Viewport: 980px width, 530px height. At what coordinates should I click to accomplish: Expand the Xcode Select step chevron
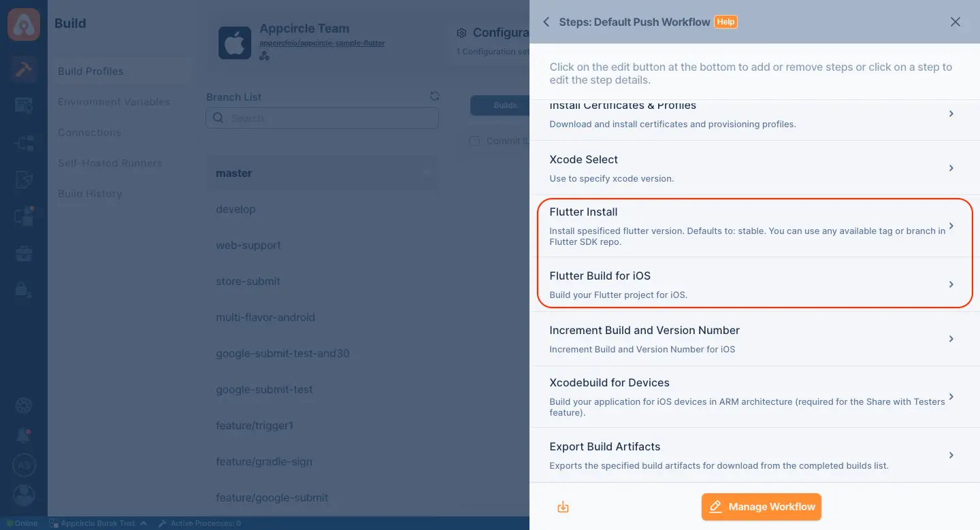coord(951,168)
